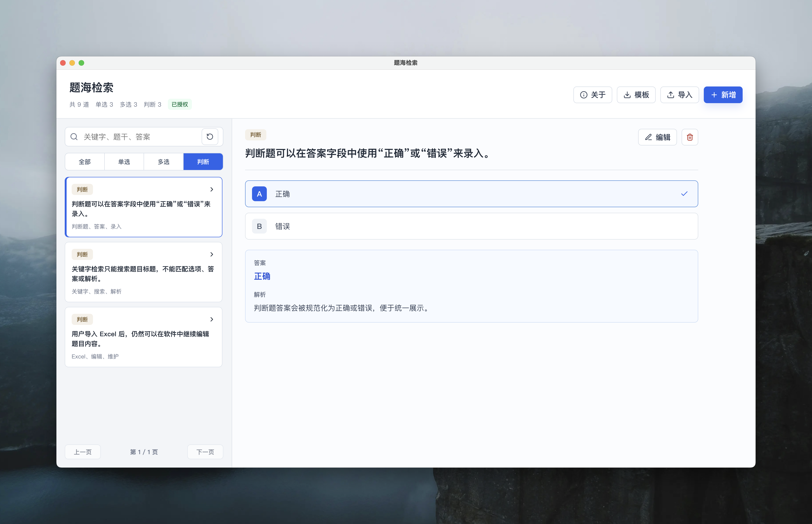812x524 pixels.
Task: Add a new question with 新增
Action: [x=723, y=95]
